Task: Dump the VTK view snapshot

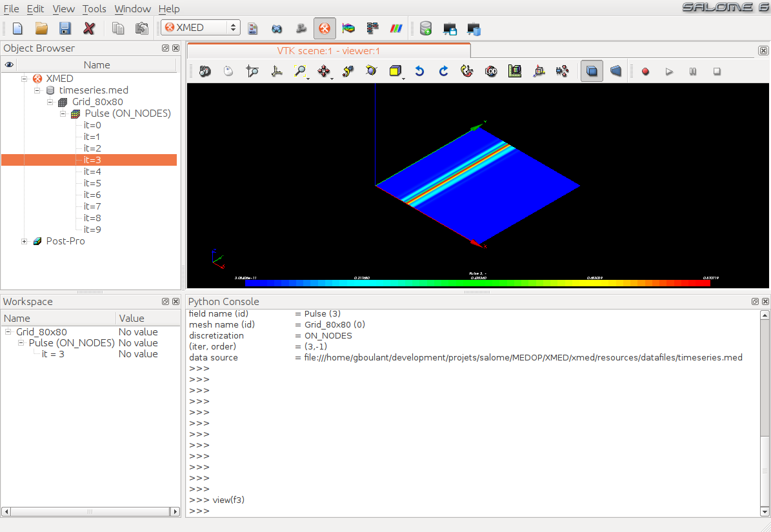Action: (205, 71)
